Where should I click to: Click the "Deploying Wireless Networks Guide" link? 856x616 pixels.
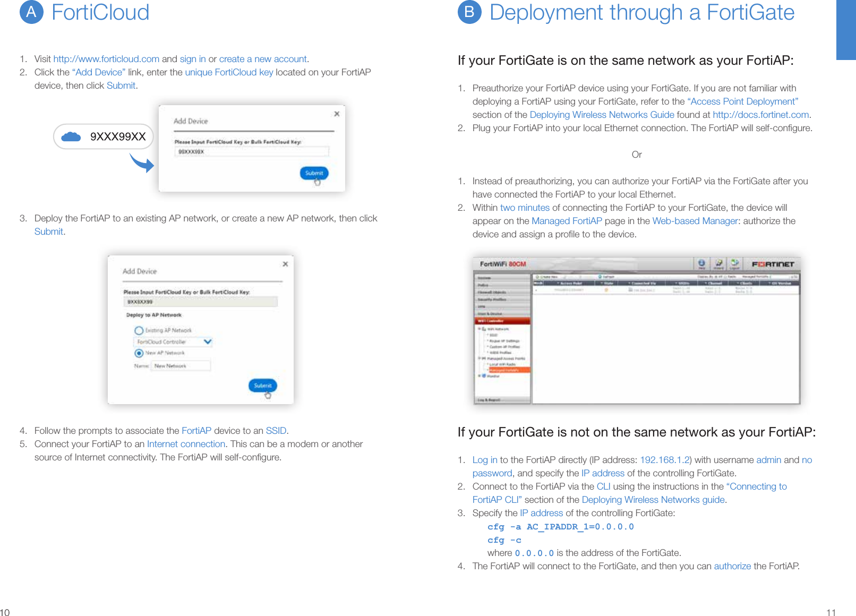pos(602,115)
